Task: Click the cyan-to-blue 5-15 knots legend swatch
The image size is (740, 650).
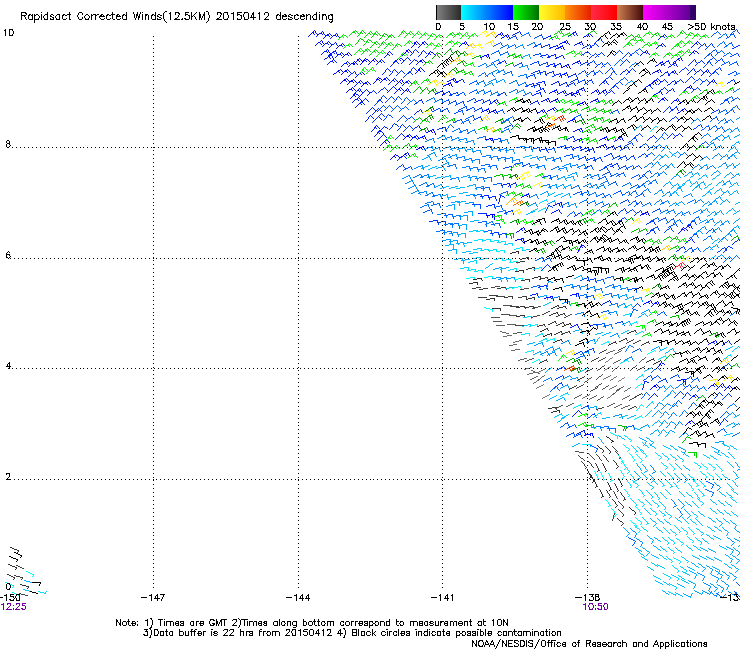Action: (487, 12)
